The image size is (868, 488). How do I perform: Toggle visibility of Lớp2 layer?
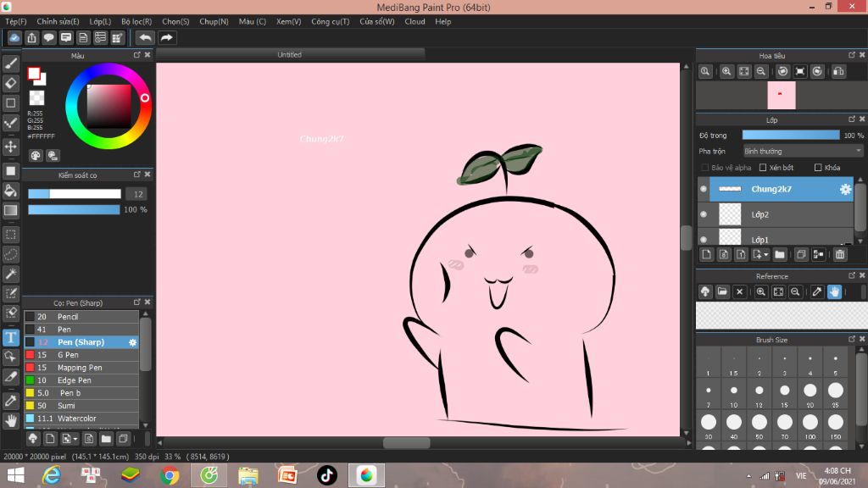pos(704,214)
